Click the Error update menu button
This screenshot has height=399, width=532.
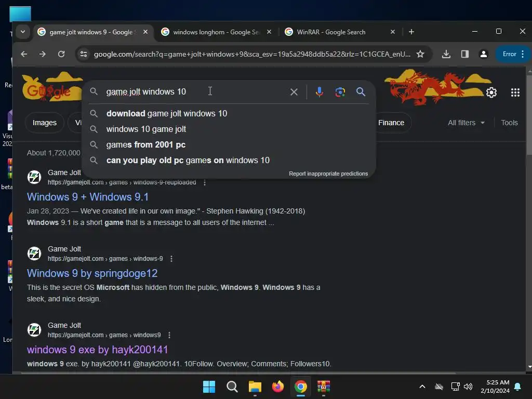click(513, 54)
